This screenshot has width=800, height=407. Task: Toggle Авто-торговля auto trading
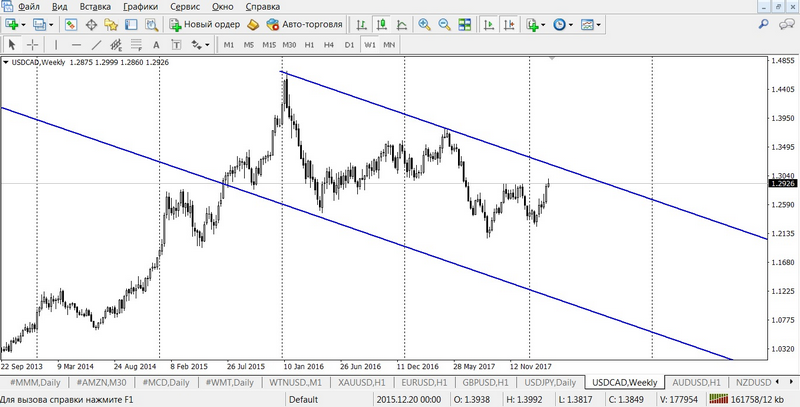click(305, 23)
